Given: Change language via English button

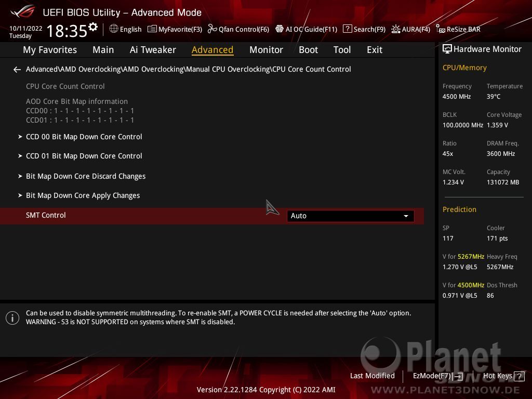Looking at the screenshot, I should (126, 29).
